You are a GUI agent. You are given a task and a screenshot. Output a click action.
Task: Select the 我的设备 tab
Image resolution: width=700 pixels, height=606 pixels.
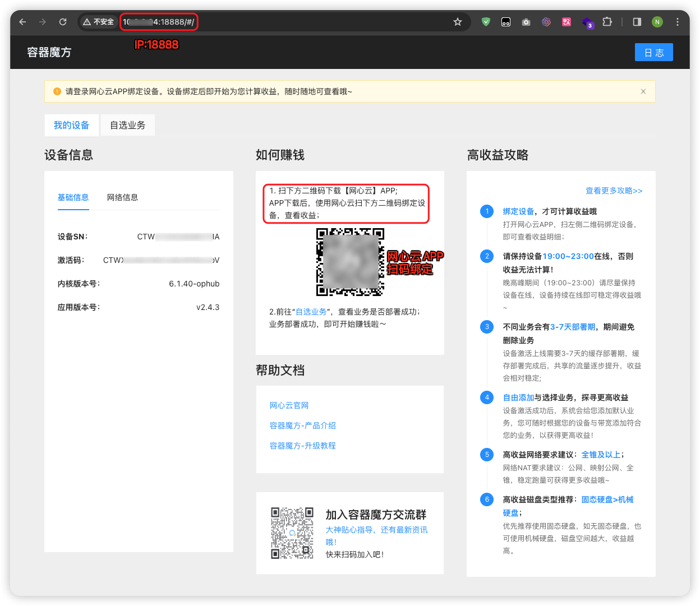(x=72, y=125)
